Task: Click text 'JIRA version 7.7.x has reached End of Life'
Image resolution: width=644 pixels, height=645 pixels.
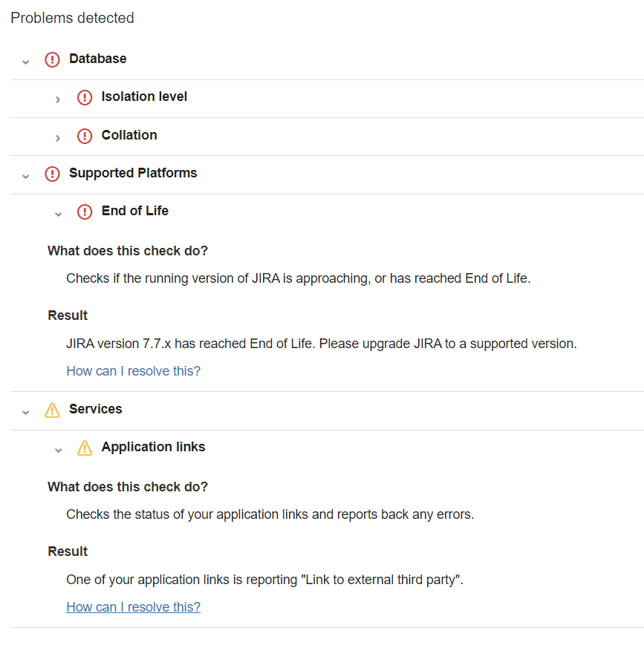Action: [x=191, y=344]
